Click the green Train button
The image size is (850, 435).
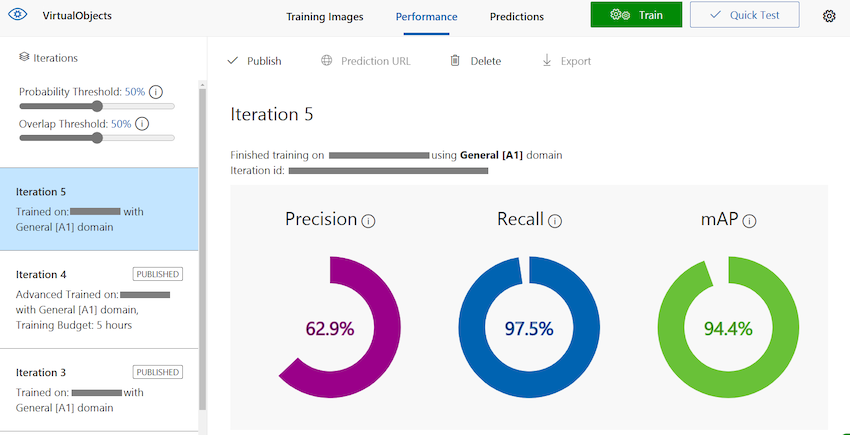point(636,15)
